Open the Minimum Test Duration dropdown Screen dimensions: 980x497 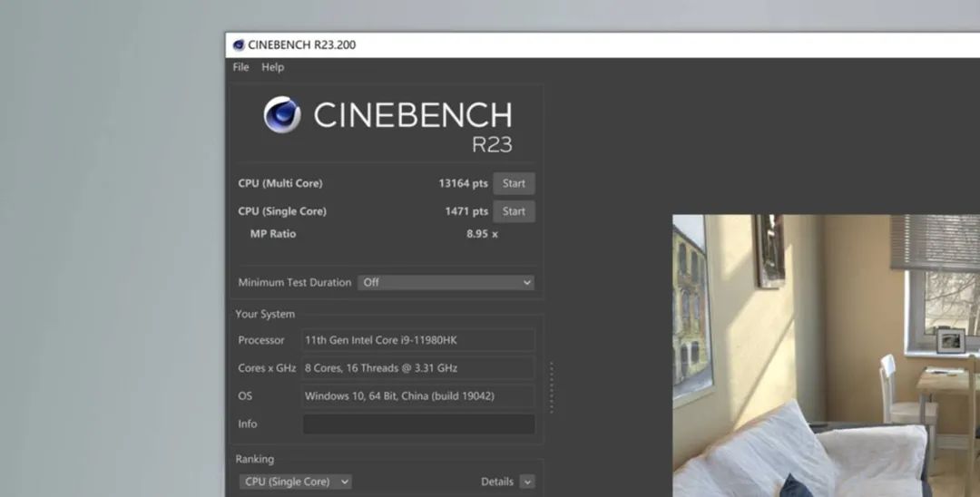pos(446,282)
